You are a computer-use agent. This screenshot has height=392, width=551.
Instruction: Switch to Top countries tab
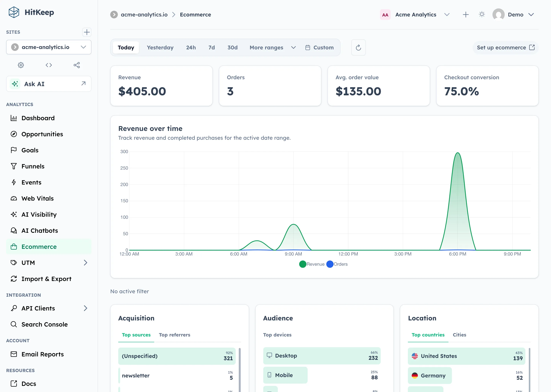click(428, 335)
